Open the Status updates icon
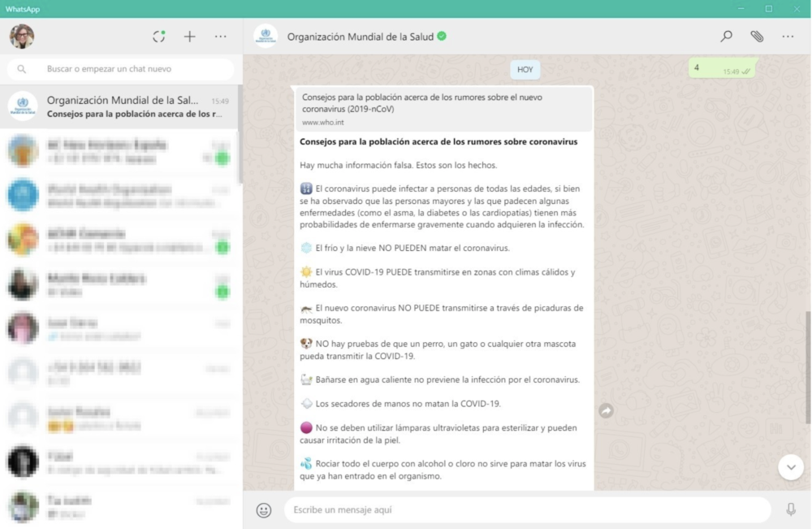 pyautogui.click(x=159, y=37)
